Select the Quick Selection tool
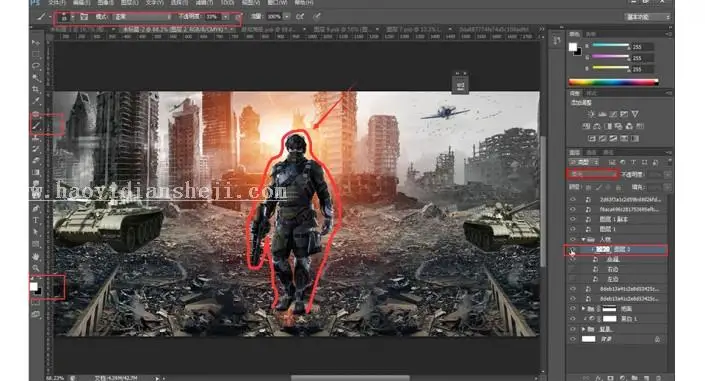The width and height of the screenshot is (705, 381). point(36,77)
